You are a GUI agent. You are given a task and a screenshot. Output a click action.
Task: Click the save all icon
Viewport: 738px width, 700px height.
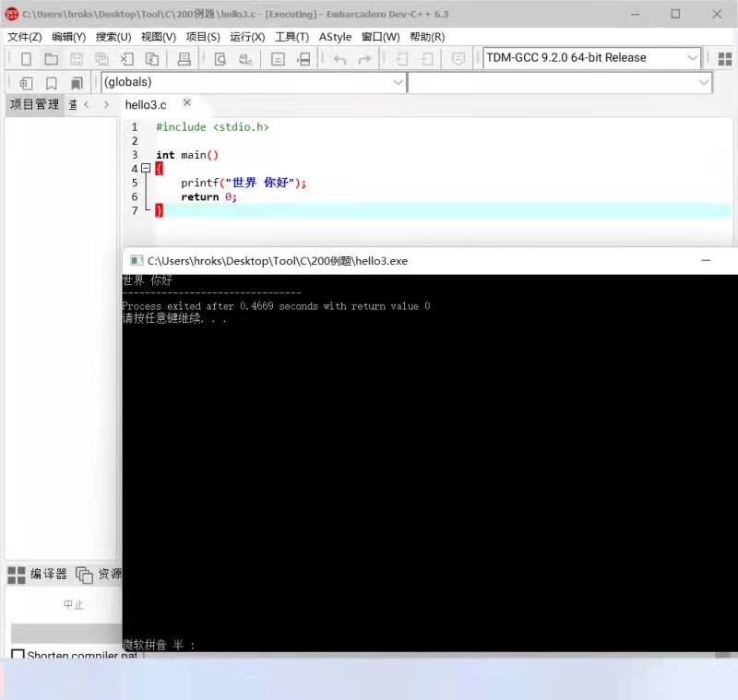102,58
